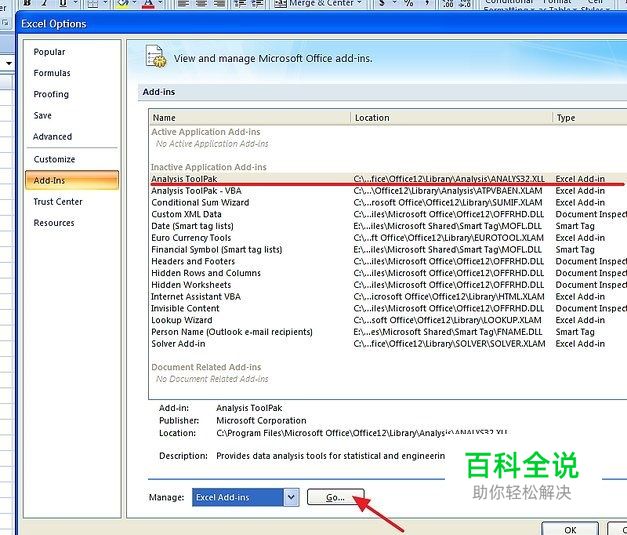Select the Add-Ins category
Viewport: 627px width, 535px height.
[x=72, y=180]
